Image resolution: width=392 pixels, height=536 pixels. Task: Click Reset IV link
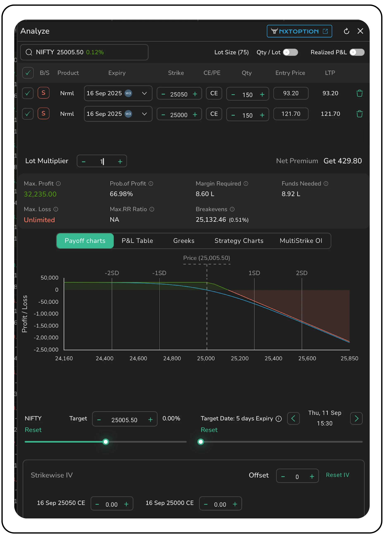coord(337,475)
